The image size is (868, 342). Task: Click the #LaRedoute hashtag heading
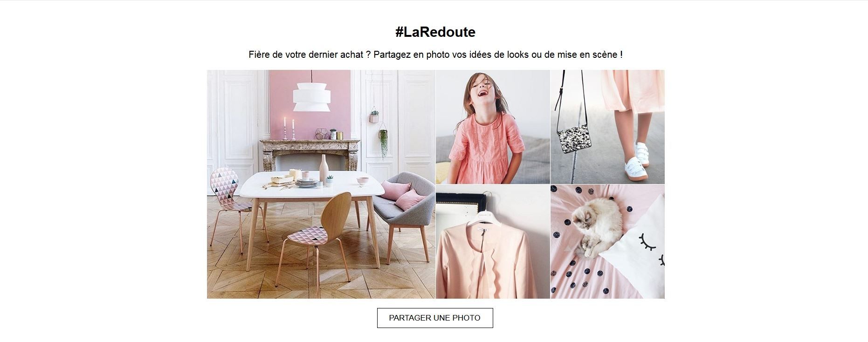(435, 32)
